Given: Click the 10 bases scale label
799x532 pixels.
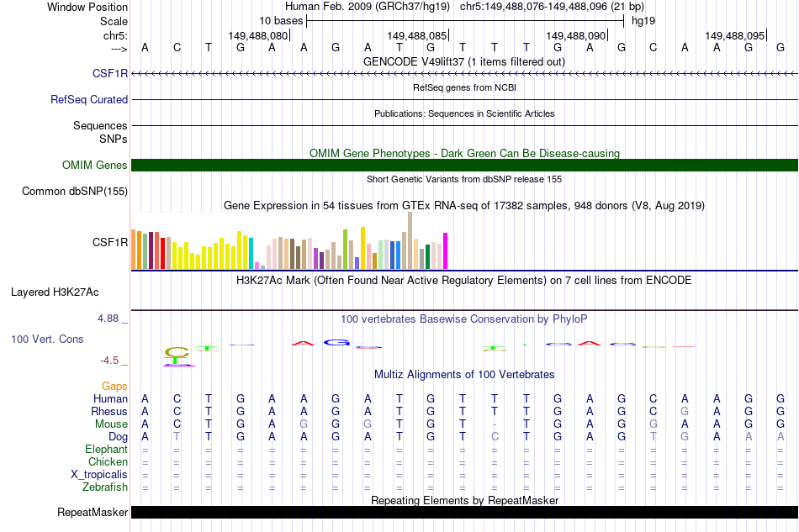Looking at the screenshot, I should tap(281, 21).
